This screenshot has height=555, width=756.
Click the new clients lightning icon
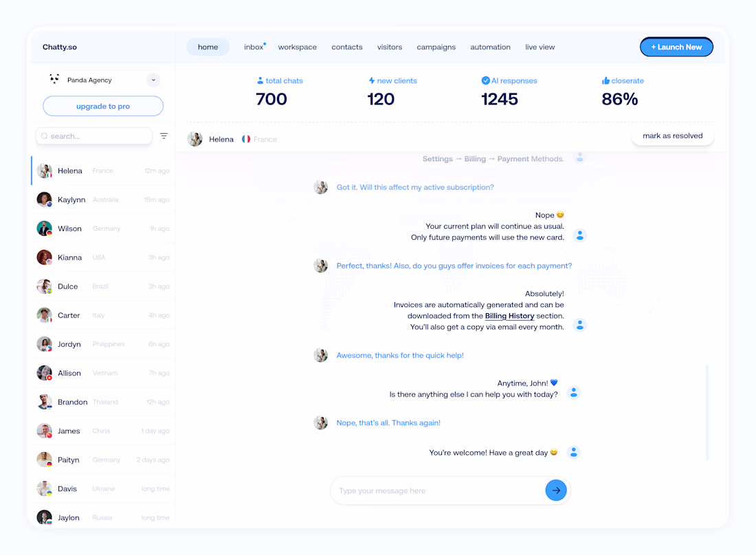coord(372,80)
